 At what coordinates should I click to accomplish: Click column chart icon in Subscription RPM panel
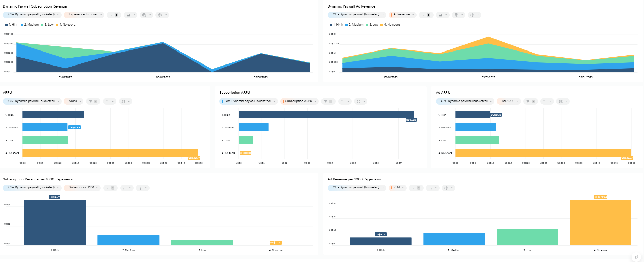pos(126,188)
